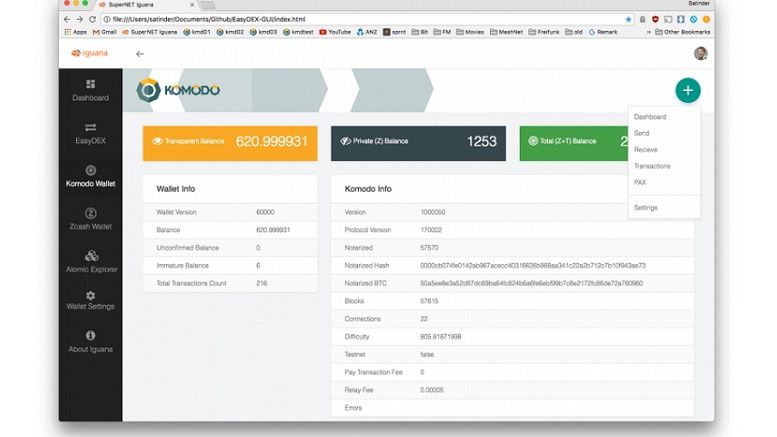The width and height of the screenshot is (777, 437).
Task: Open Other Bookmarks folder
Action: 683,32
